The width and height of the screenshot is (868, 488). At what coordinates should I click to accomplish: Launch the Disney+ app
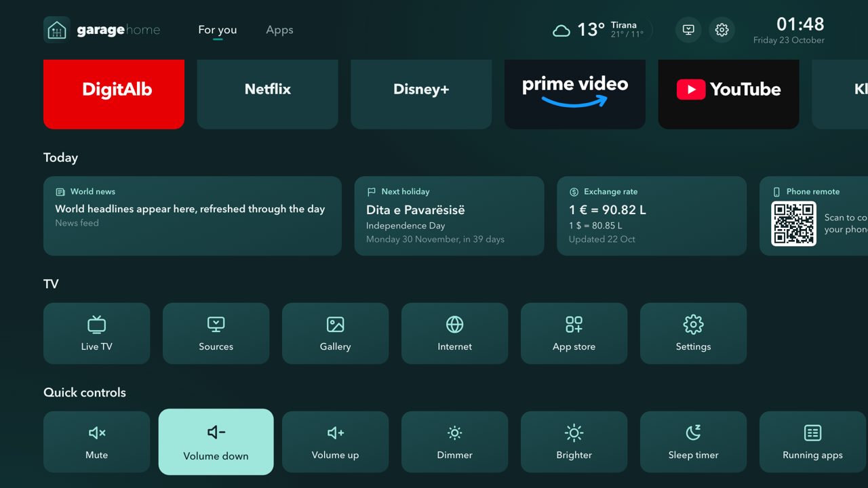coord(421,94)
